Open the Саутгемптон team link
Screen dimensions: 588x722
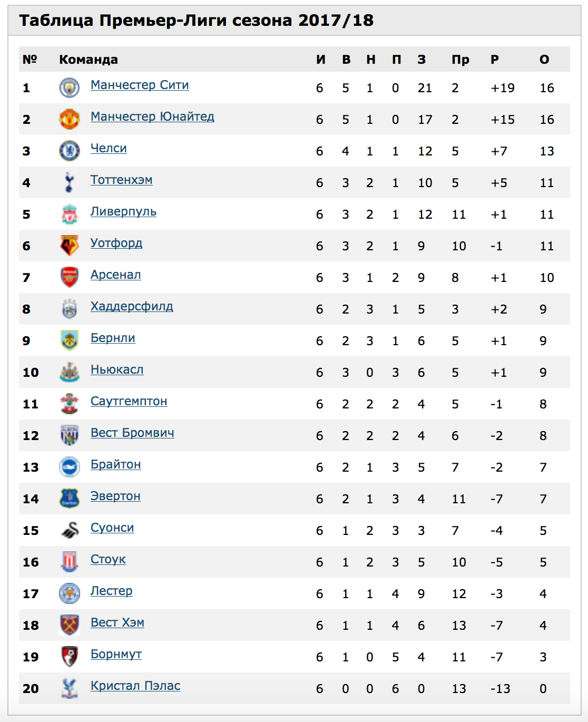click(x=129, y=401)
